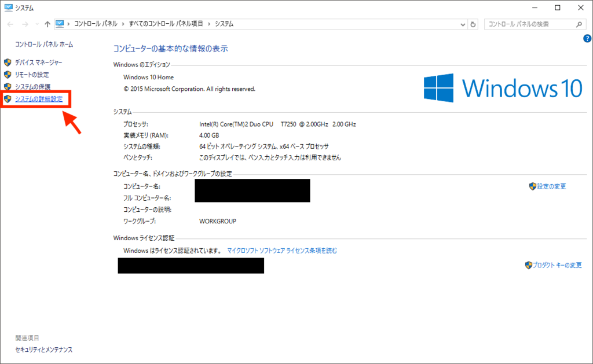Click the Change settings (設定の変更) link
The width and height of the screenshot is (593, 364).
pyautogui.click(x=551, y=186)
